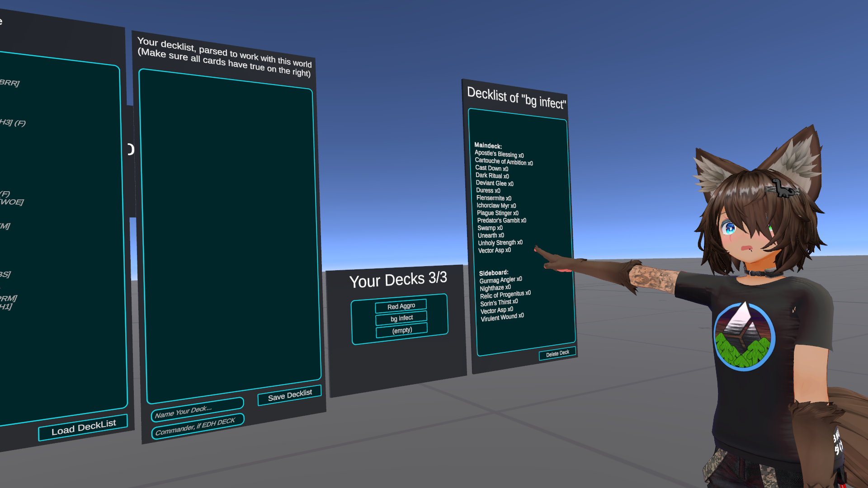Focus the Name Your Deck field
This screenshot has width=868, height=488.
click(197, 409)
